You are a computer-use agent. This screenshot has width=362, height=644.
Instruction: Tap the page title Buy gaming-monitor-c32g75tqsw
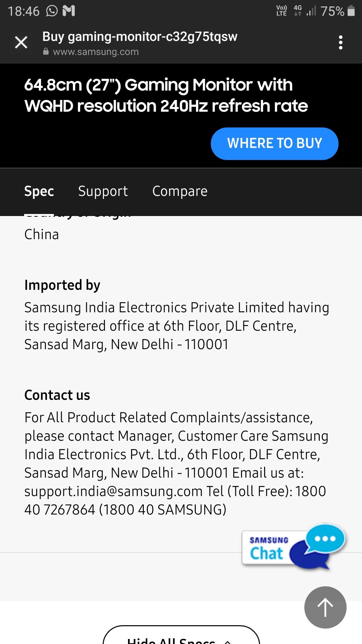click(x=140, y=36)
